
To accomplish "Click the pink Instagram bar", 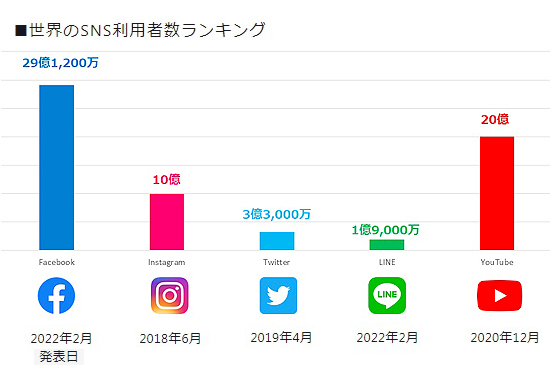I will (x=167, y=222).
